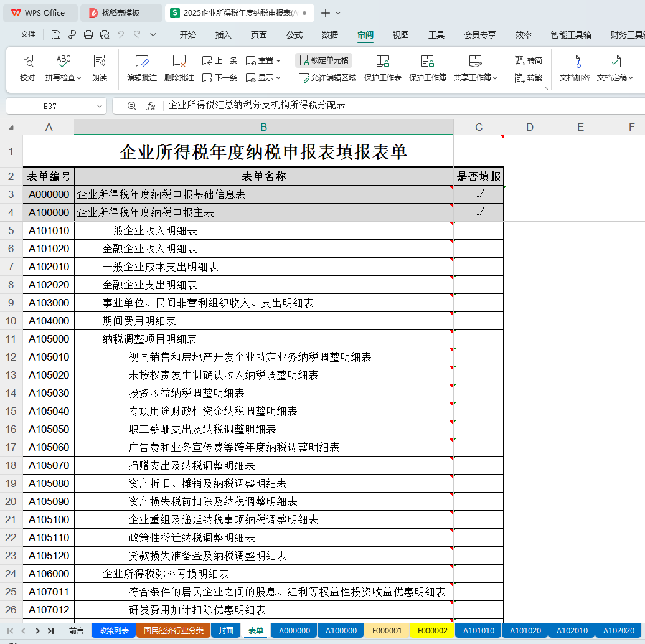Open the review group dialog launcher arrow
The width and height of the screenshot is (645, 644).
coord(547,88)
